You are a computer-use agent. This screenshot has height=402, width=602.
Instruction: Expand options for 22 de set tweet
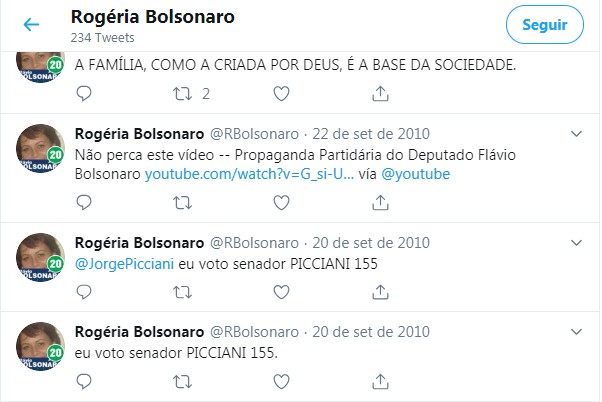(576, 133)
